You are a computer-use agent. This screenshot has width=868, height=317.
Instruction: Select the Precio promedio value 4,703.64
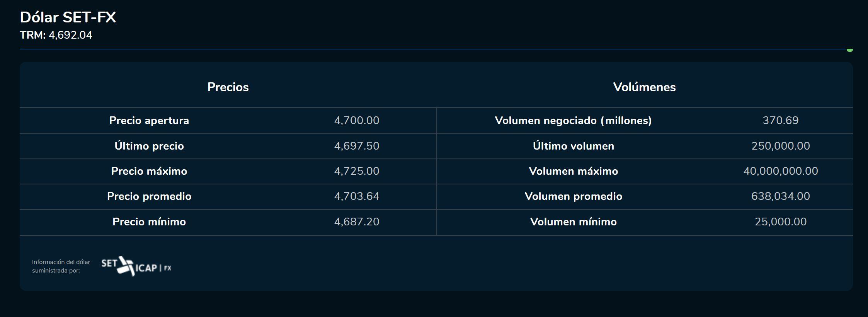(x=356, y=196)
